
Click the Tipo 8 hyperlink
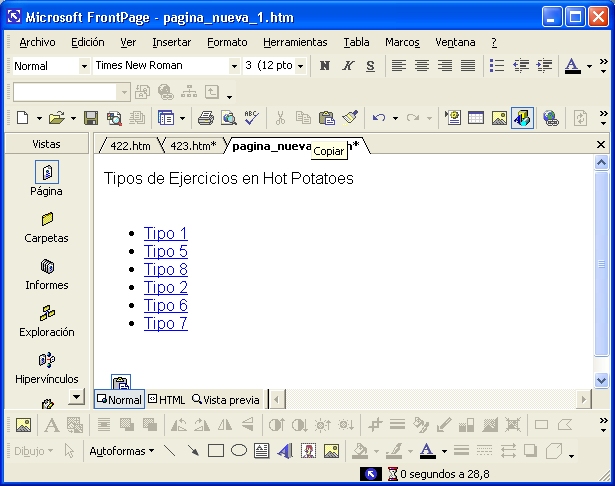click(x=165, y=270)
